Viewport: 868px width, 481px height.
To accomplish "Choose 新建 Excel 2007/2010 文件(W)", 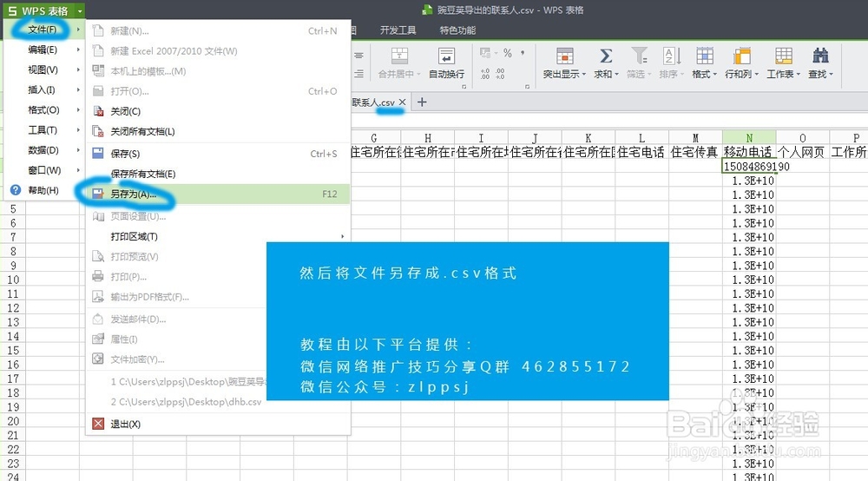I will (218, 51).
